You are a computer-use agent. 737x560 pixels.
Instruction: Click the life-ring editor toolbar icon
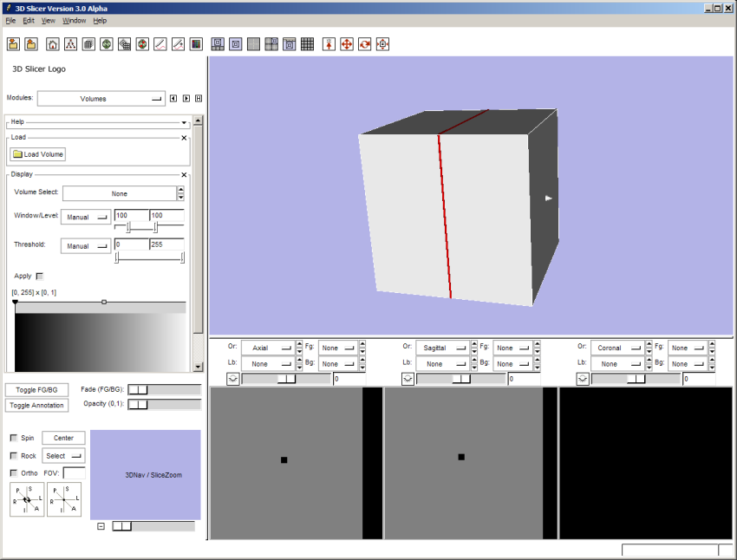pos(142,44)
